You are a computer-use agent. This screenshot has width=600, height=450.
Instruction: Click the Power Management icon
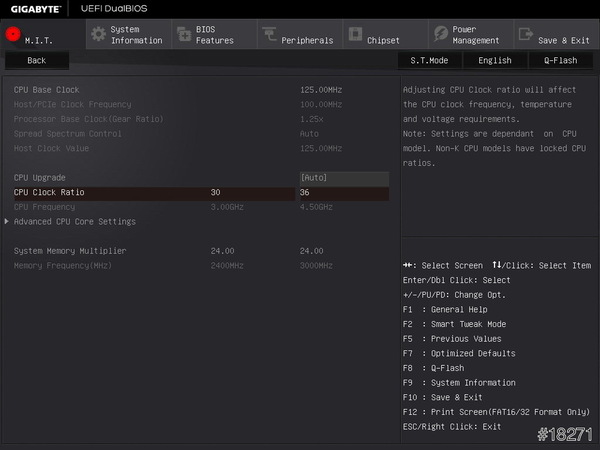pos(440,35)
